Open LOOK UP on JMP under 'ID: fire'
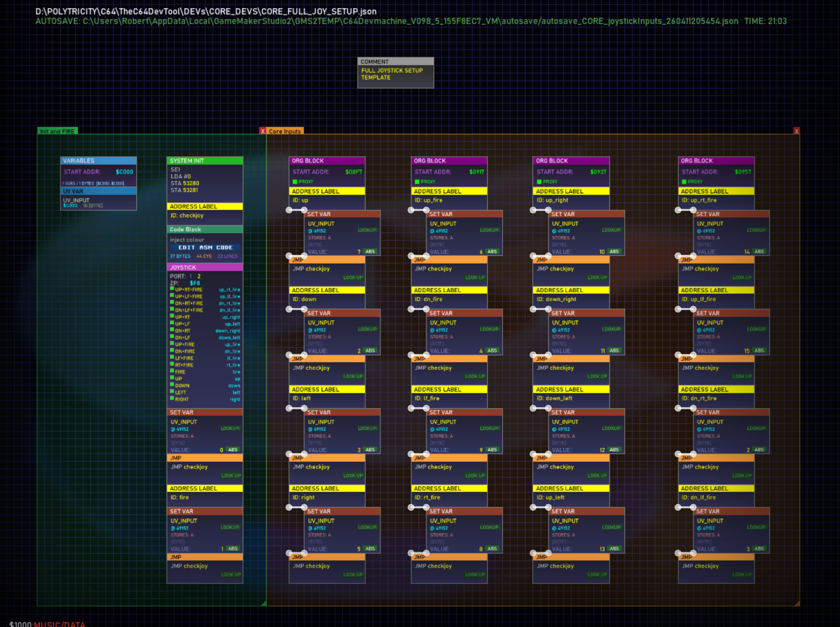This screenshot has height=627, width=840. (231, 575)
